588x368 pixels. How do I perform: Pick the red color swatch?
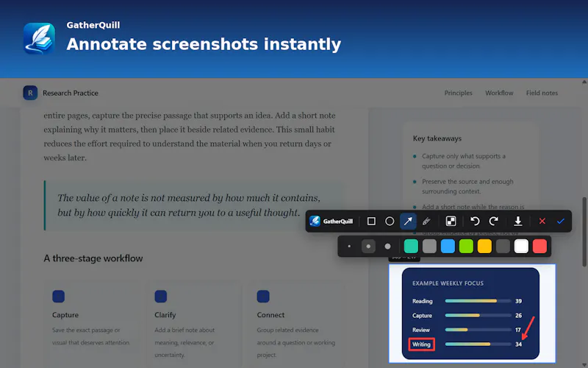(539, 247)
